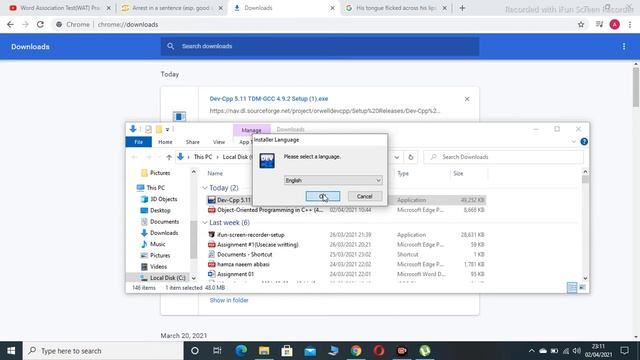Select Desktop in navigation pane
This screenshot has width=640, height=360.
[x=156, y=210]
